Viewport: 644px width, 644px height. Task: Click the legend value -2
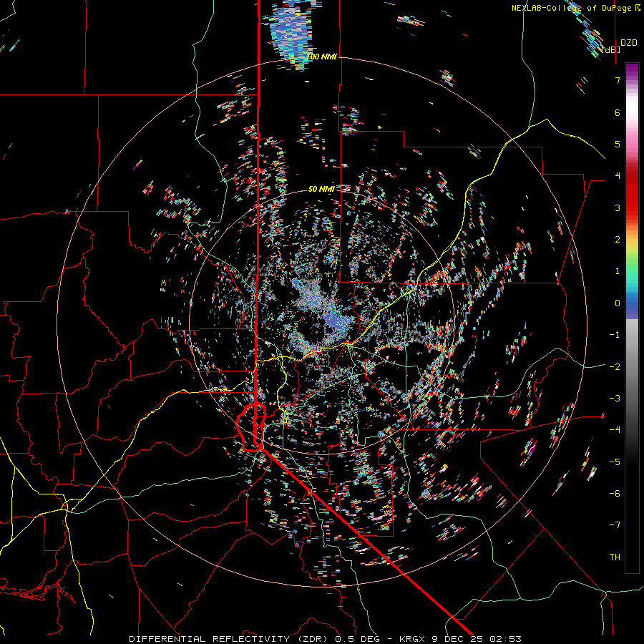coord(615,366)
